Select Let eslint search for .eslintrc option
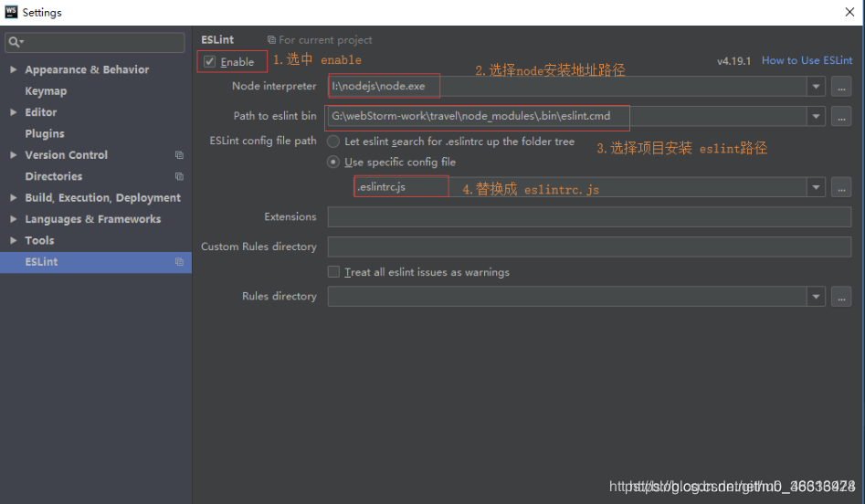 333,142
